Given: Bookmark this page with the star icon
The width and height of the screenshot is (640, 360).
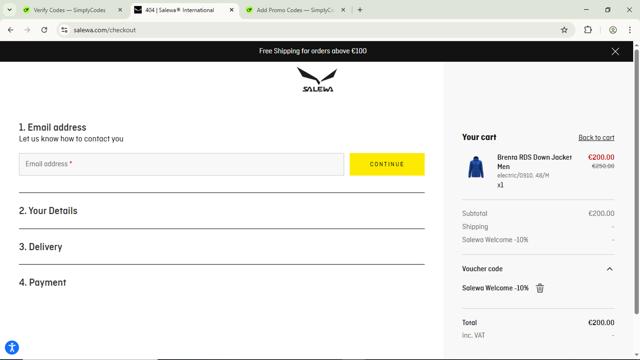Looking at the screenshot, I should point(564,30).
